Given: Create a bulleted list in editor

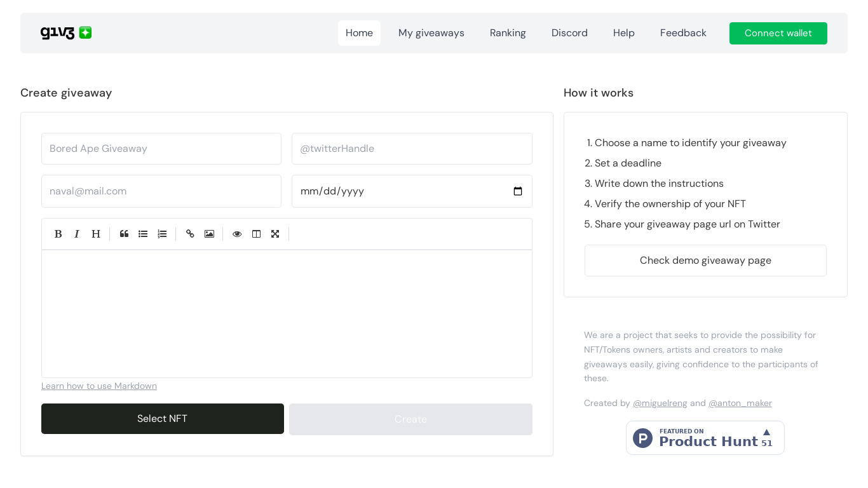Looking at the screenshot, I should 143,234.
